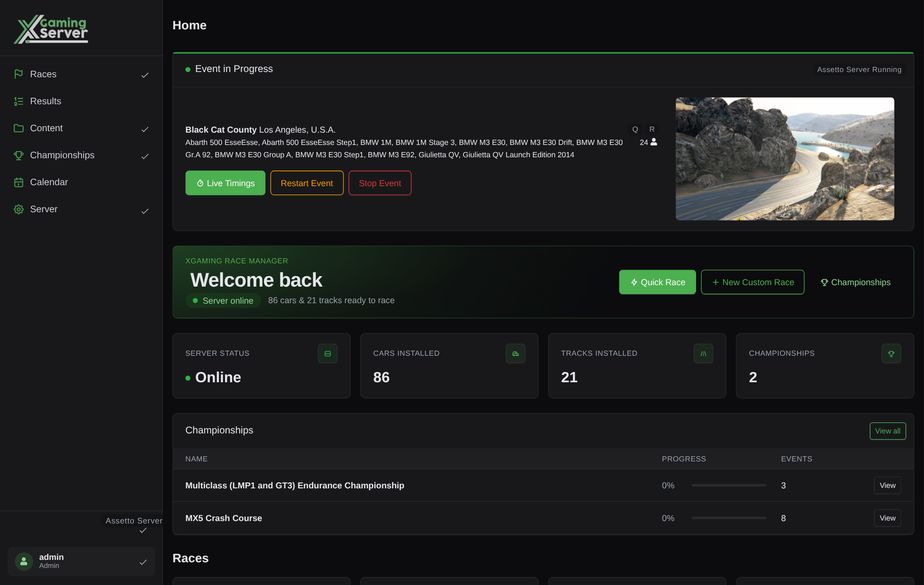Click the admin user avatar icon
Viewport: 924px width, 585px height.
[x=24, y=561]
